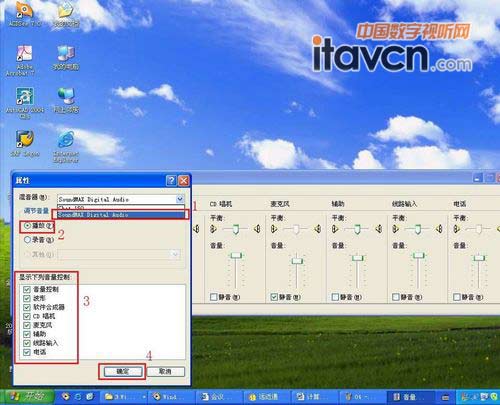500x405 pixels.
Task: Toggle the 辅助 checkbox in 属性 list
Action: coord(27,334)
